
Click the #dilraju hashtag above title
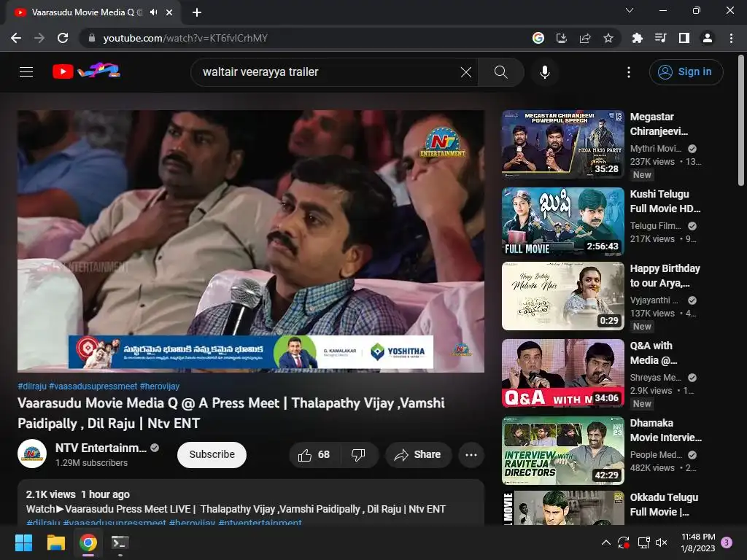point(32,386)
